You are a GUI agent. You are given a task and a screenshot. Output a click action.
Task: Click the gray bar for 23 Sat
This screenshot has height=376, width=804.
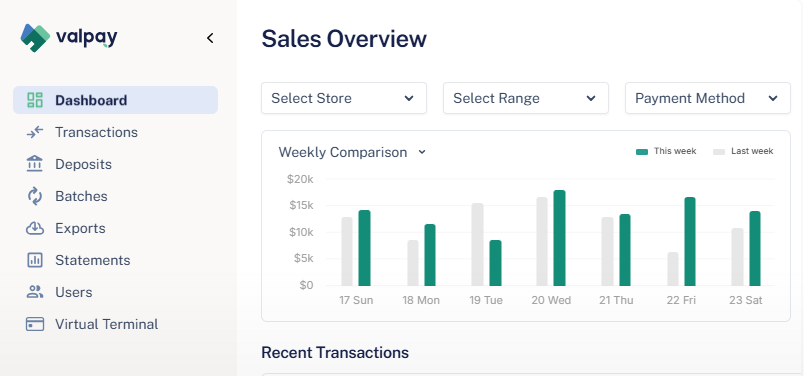737,257
